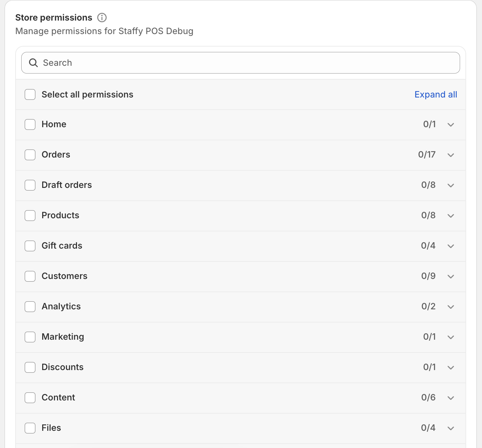482x448 pixels.
Task: Click the Customers label text
Action: (x=64, y=276)
